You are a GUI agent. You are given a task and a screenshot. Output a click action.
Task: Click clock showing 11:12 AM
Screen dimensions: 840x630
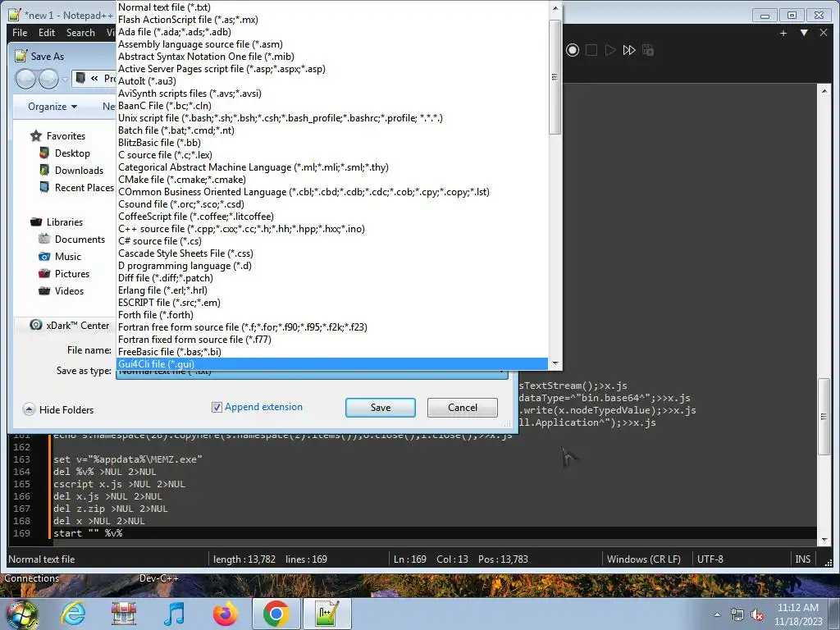(x=797, y=608)
